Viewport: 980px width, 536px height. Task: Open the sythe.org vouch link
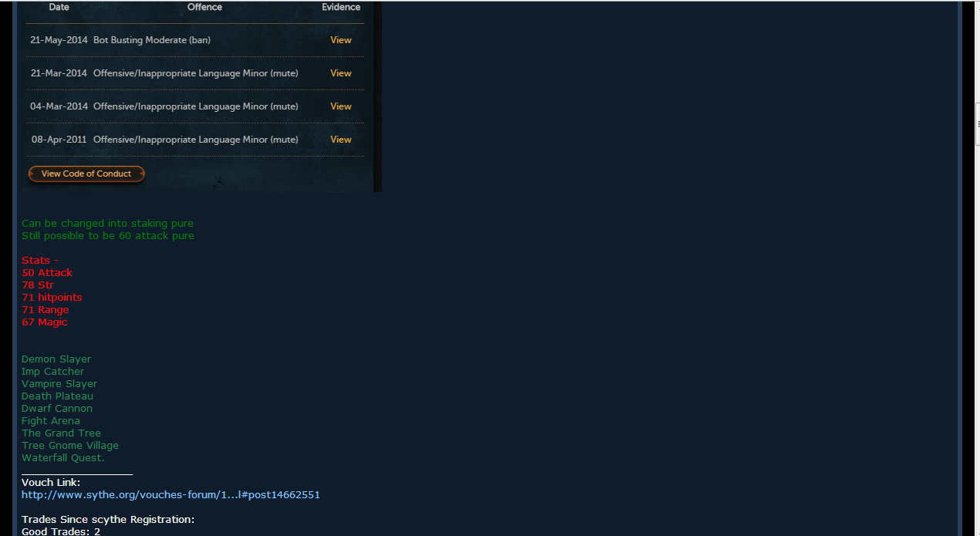171,495
